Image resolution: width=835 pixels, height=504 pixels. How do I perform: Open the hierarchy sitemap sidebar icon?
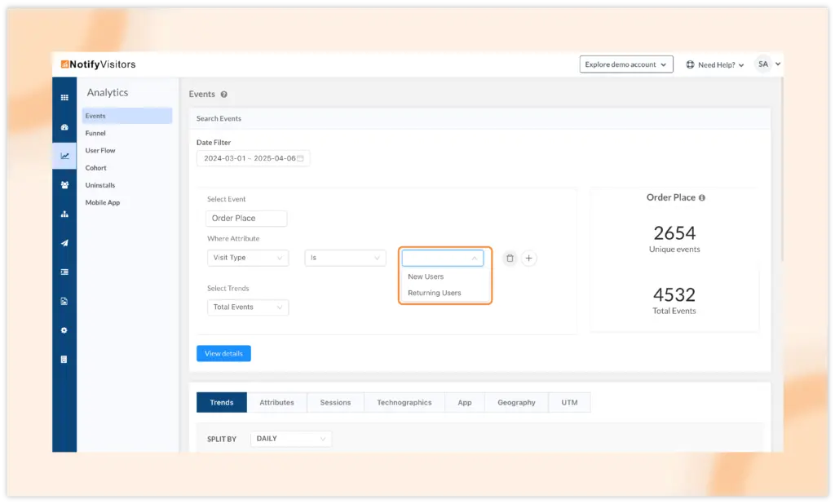64,214
